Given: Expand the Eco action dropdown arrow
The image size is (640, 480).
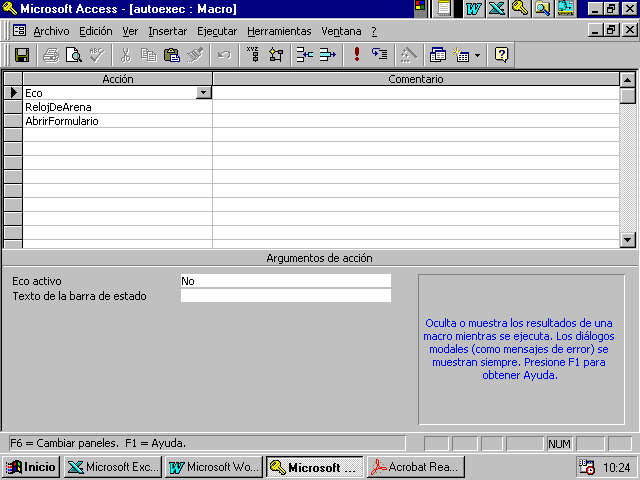Looking at the screenshot, I should [x=203, y=93].
